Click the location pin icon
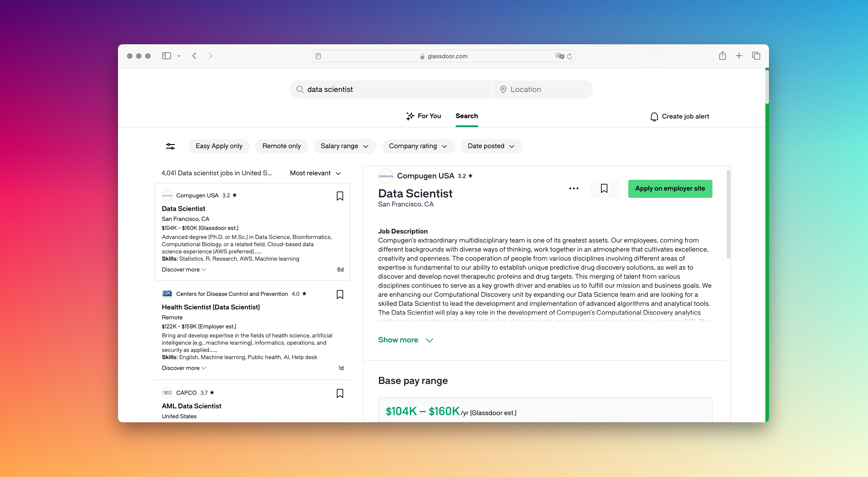This screenshot has height=477, width=868. click(503, 89)
